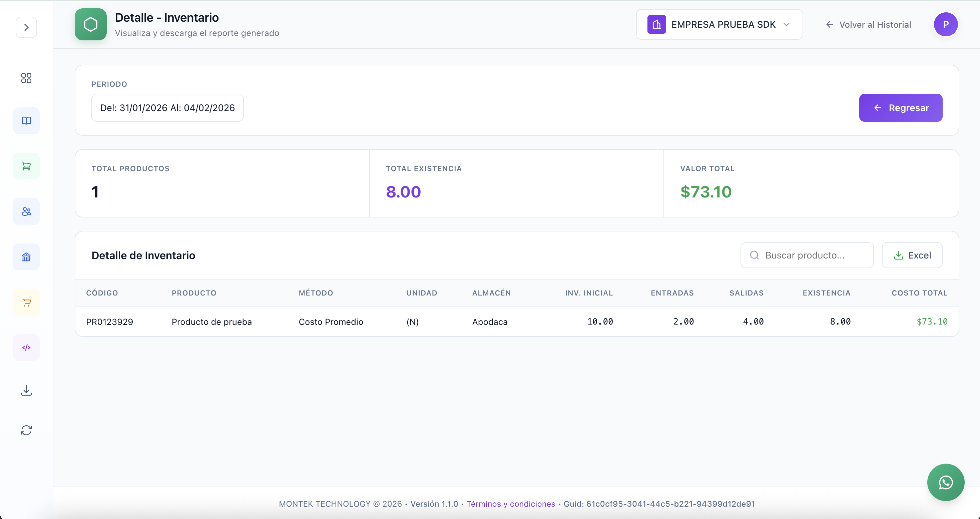Open Términos y condiciones link
The width and height of the screenshot is (980, 519).
point(511,504)
